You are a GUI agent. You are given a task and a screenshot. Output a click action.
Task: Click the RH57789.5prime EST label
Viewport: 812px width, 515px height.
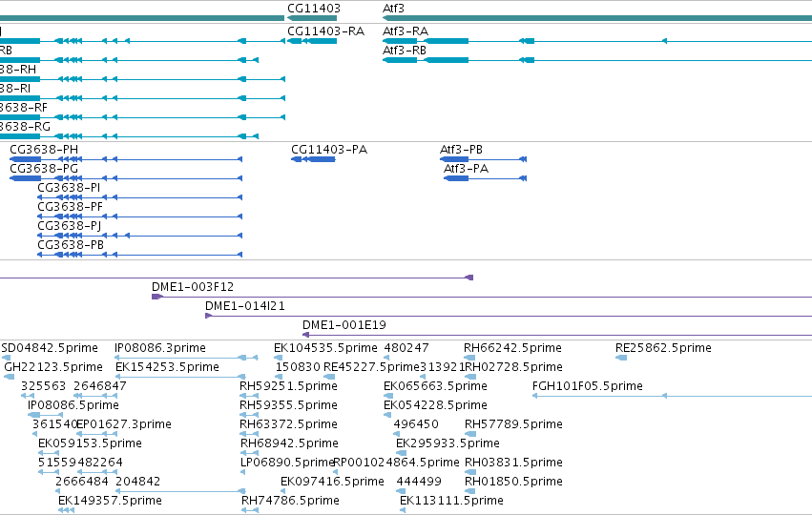pos(513,424)
